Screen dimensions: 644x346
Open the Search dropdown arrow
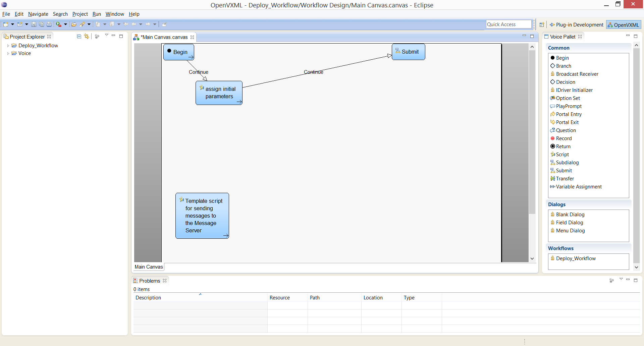click(x=89, y=24)
